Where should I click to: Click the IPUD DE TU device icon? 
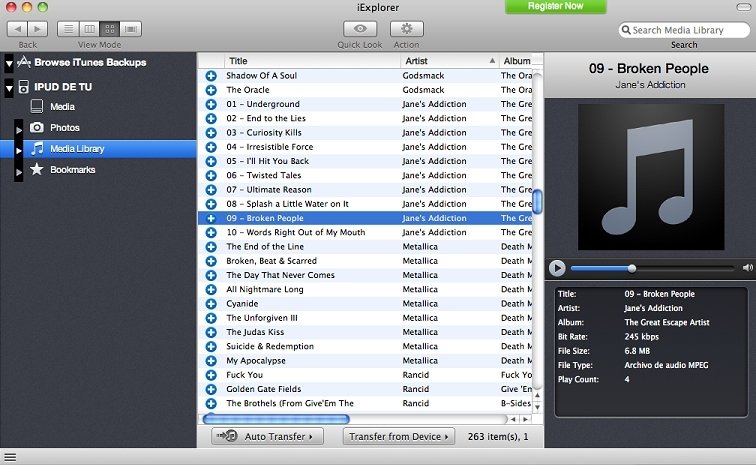[x=24, y=87]
